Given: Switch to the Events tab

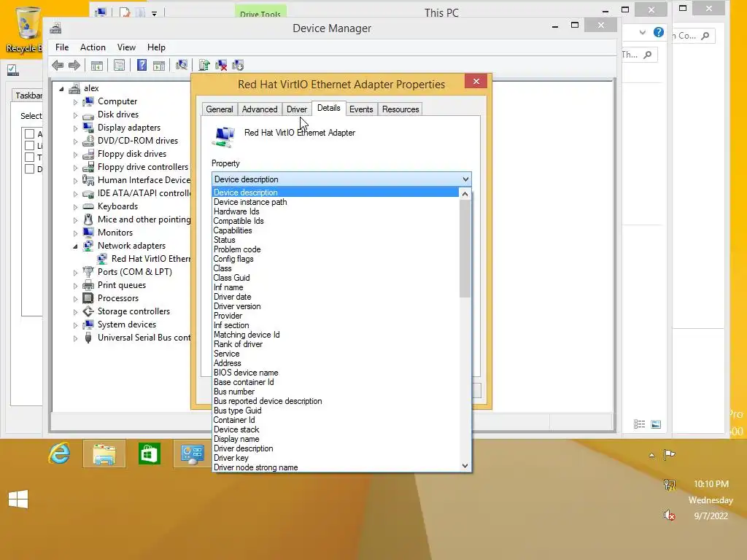Looking at the screenshot, I should 361,109.
